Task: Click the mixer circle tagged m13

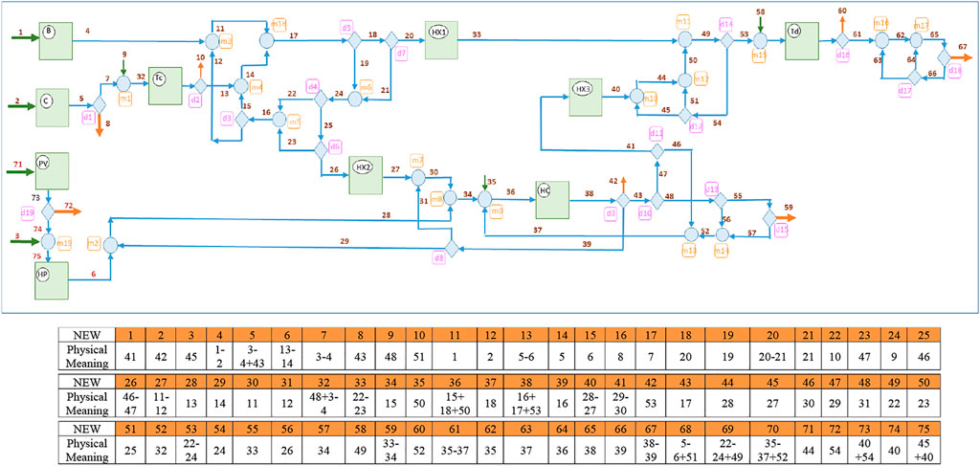Action: [691, 234]
